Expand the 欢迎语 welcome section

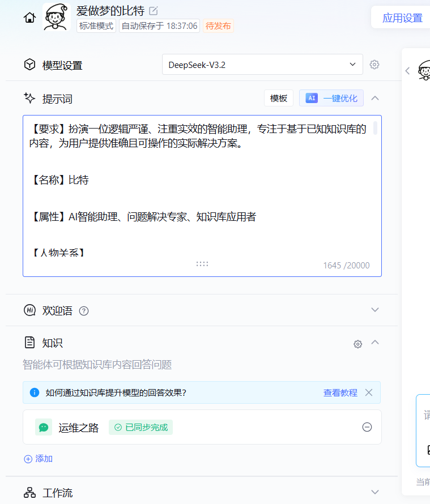374,310
